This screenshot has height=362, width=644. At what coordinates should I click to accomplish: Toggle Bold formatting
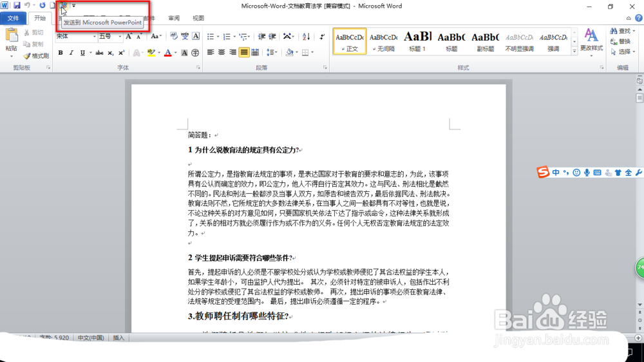click(61, 53)
